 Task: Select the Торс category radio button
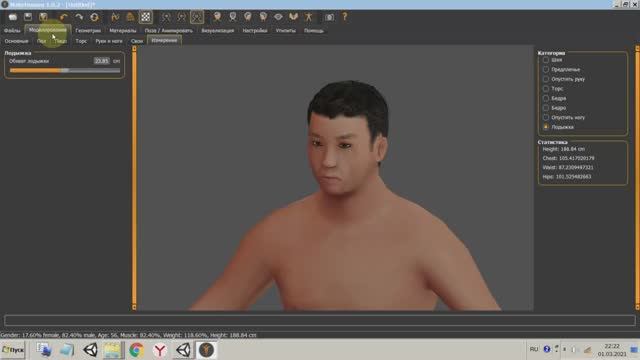point(546,89)
